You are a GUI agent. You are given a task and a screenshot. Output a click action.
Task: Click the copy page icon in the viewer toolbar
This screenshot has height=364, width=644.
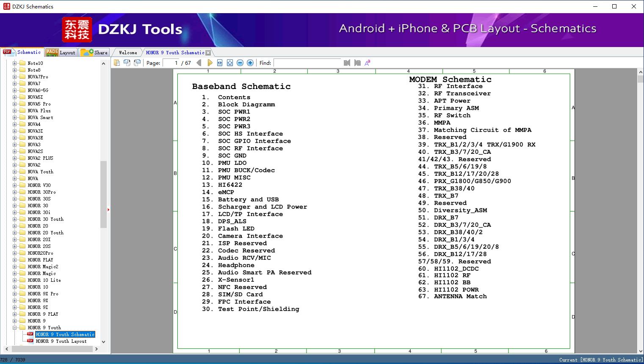[x=117, y=63]
